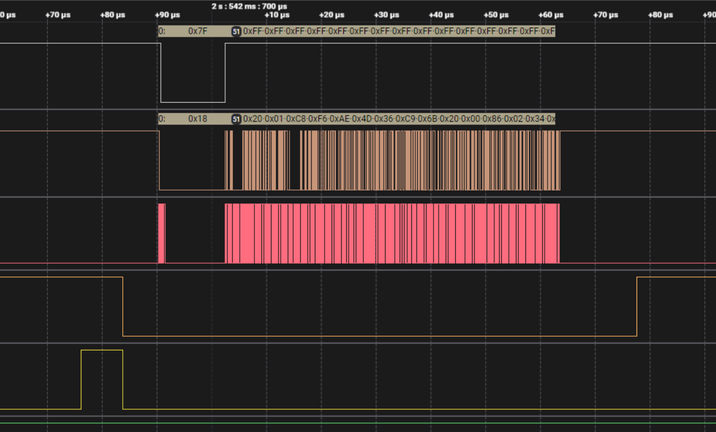Image resolution: width=716 pixels, height=432 pixels.
Task: Click the white low pulse on top channel
Action: tap(193, 100)
